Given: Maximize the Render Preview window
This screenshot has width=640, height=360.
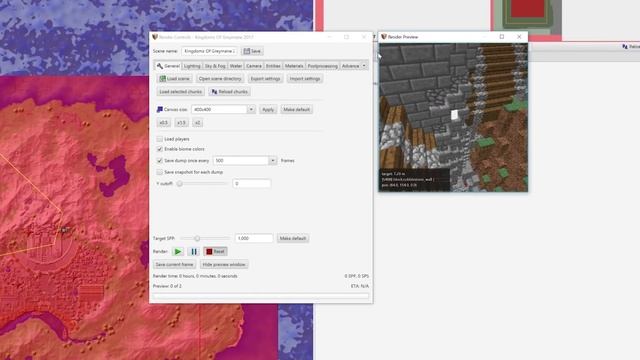Looking at the screenshot, I should [x=502, y=37].
